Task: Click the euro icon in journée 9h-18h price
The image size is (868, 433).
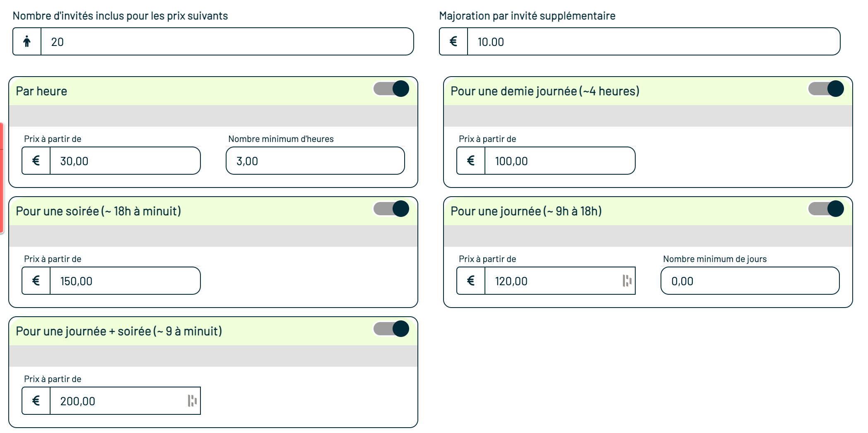Action: (471, 281)
